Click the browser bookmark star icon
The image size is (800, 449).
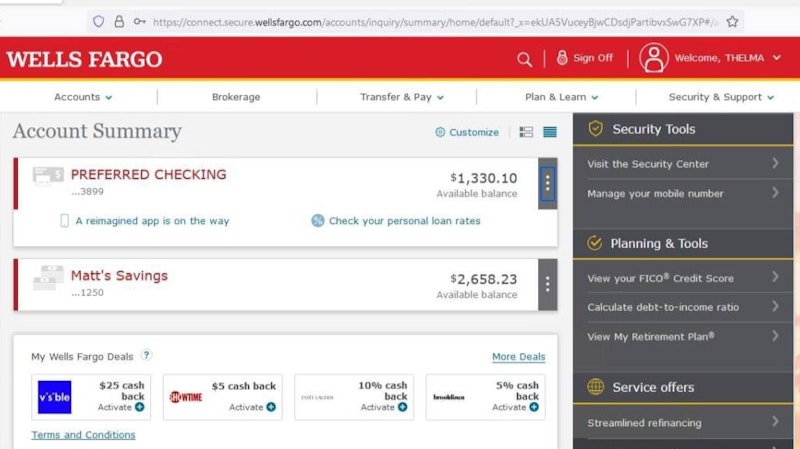pos(732,21)
